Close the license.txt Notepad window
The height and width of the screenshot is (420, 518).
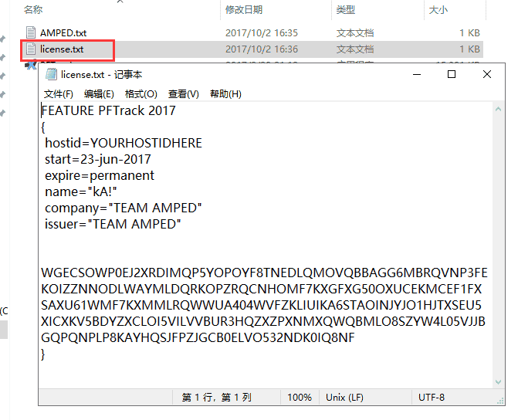pos(487,74)
